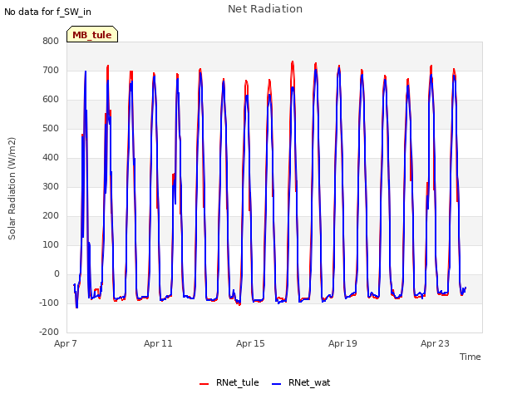532x399 pixels.
Task: Click the blue RNet_wat legend swatch
Action: tap(277, 384)
